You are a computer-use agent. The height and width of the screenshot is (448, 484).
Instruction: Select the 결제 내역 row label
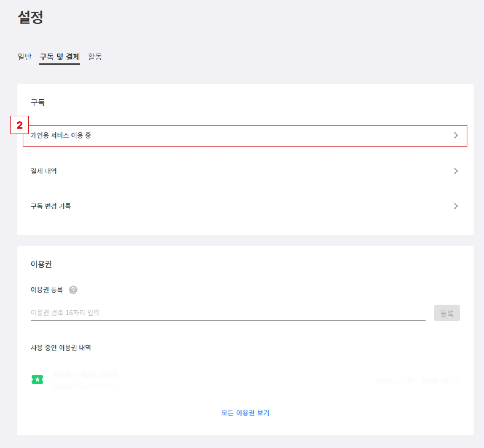point(44,171)
